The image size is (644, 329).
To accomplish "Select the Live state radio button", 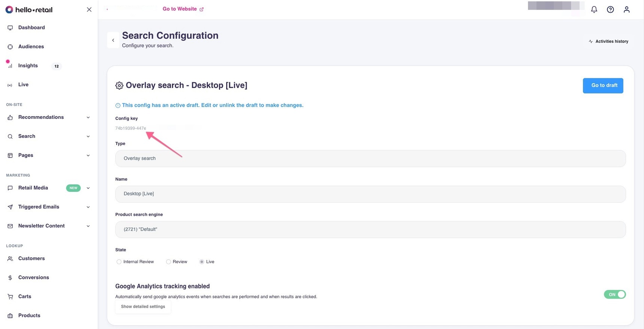I will point(202,262).
